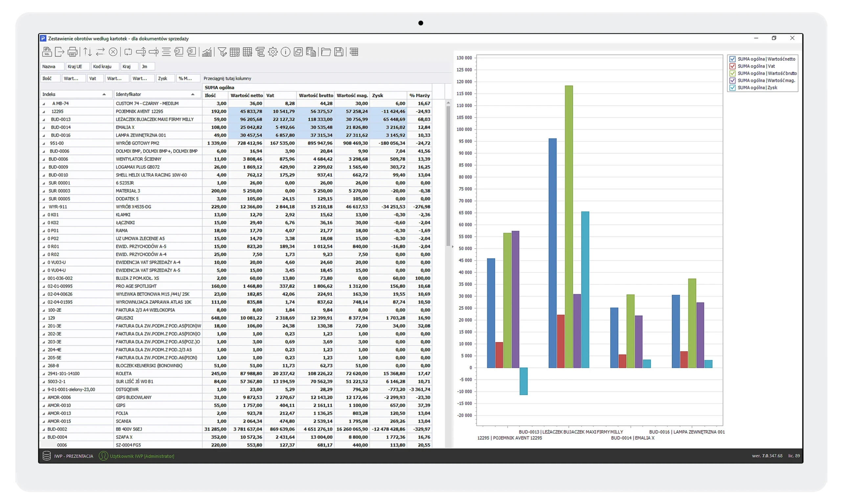841x504 pixels.
Task: Click the info circle toolbar icon
Action: pos(285,52)
